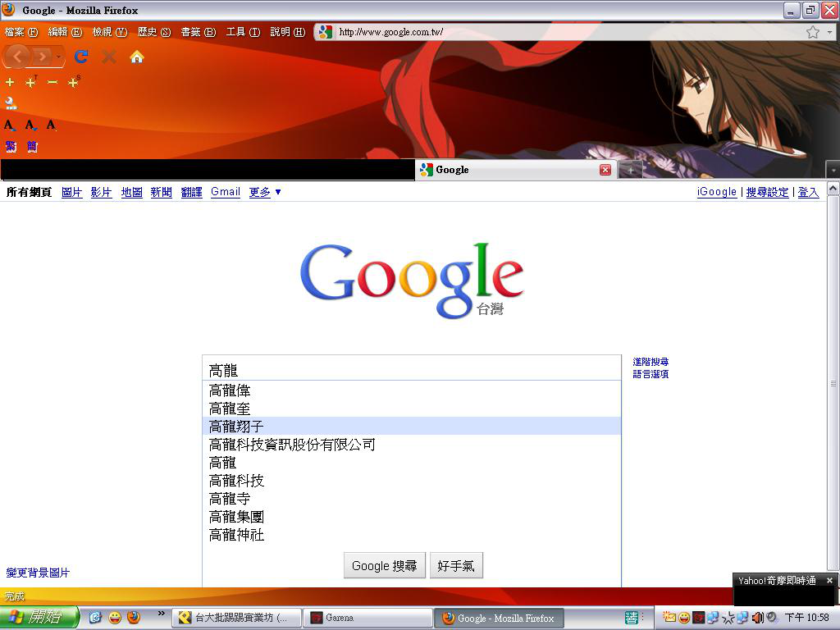Click the plus icon marked with an S
This screenshot has width=840, height=630.
pyautogui.click(x=73, y=82)
